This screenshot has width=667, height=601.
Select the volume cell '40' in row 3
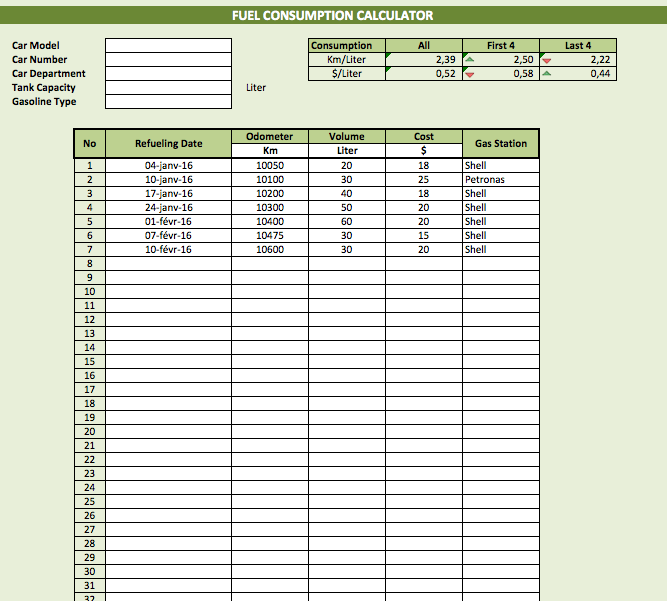tap(347, 194)
